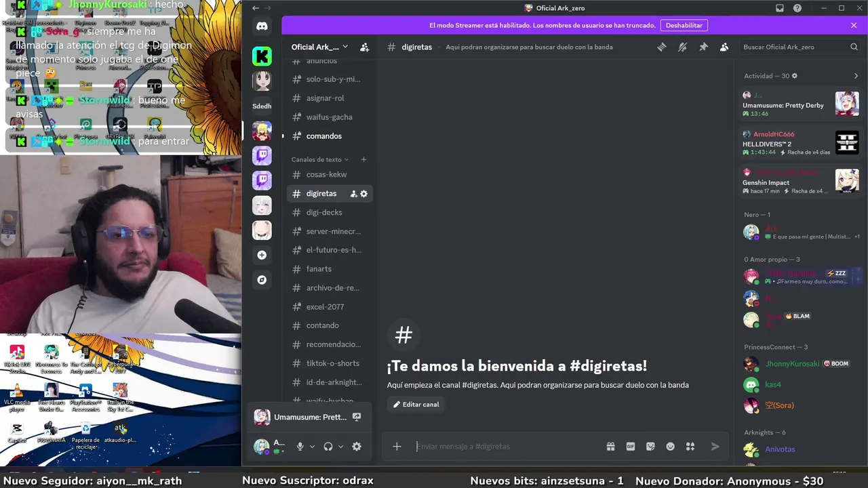The width and height of the screenshot is (868, 488).
Task: Create a channel in Canales de texto
Action: [363, 159]
